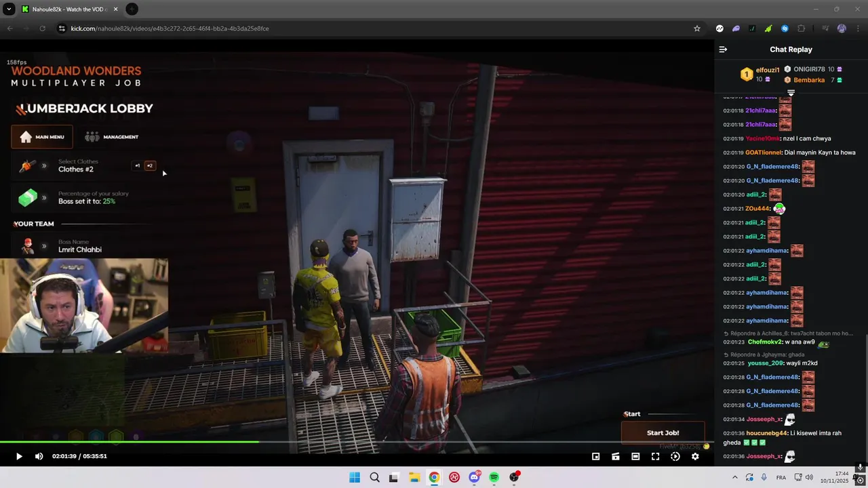Open elfouzi1's leaderboard entry

click(x=759, y=75)
